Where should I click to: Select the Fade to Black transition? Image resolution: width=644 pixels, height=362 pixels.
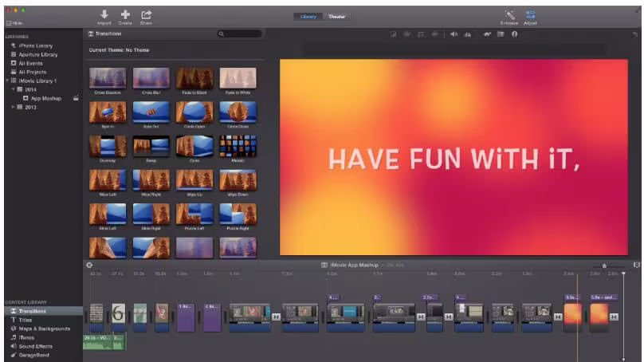pos(194,78)
